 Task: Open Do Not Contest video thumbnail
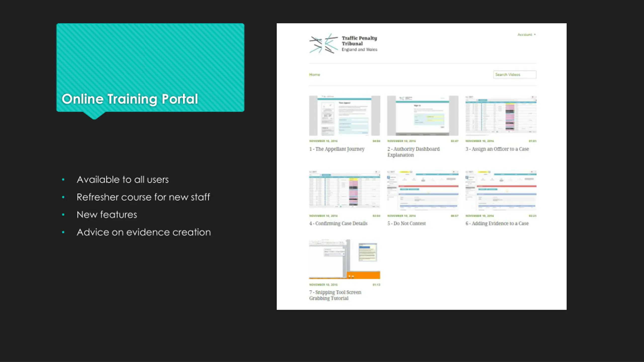[423, 190]
